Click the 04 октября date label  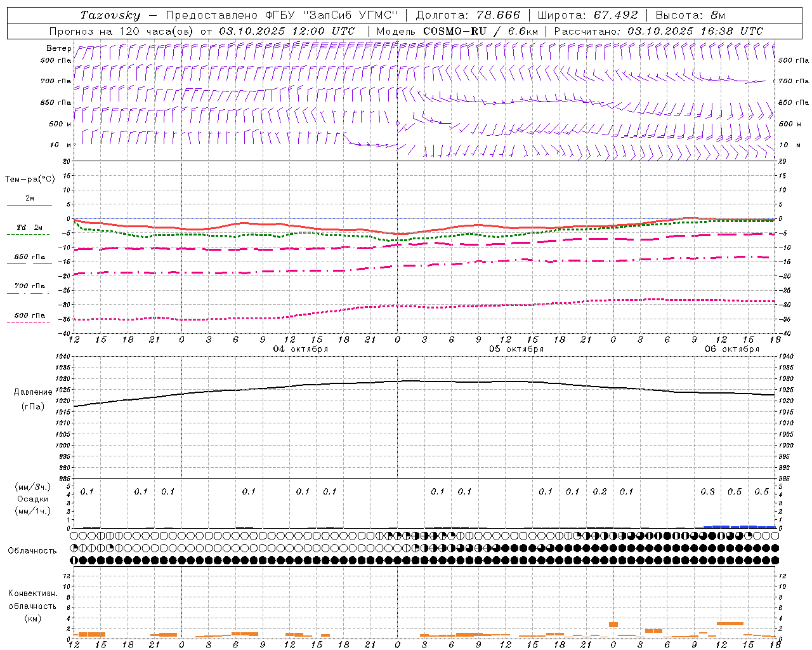pyautogui.click(x=301, y=349)
